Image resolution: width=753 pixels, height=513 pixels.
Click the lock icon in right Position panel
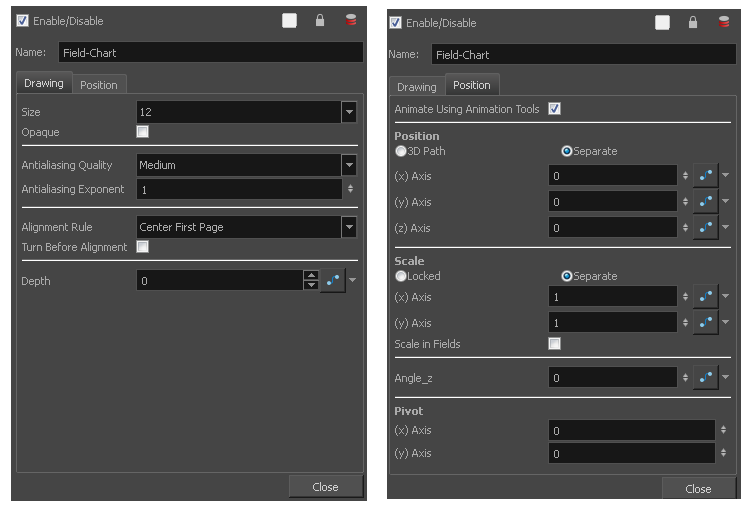click(693, 22)
